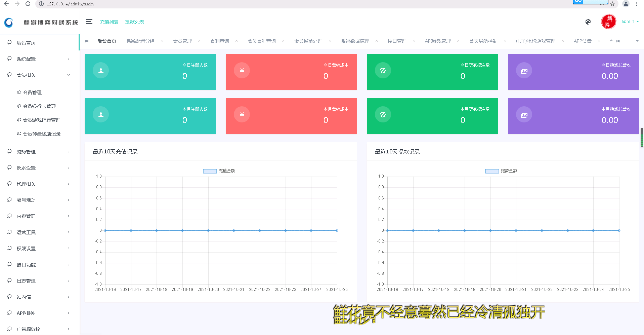Toggle the 提款金额 legend on chart
The width and height of the screenshot is (644, 335).
501,171
